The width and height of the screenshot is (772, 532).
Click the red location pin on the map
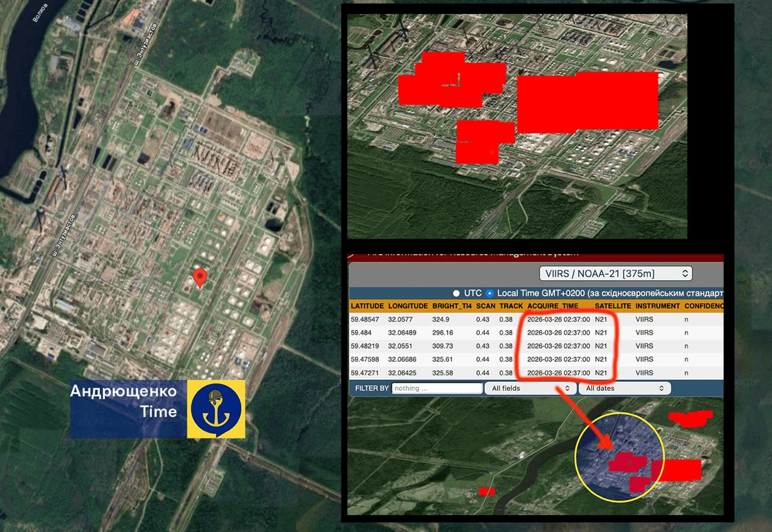(x=200, y=277)
